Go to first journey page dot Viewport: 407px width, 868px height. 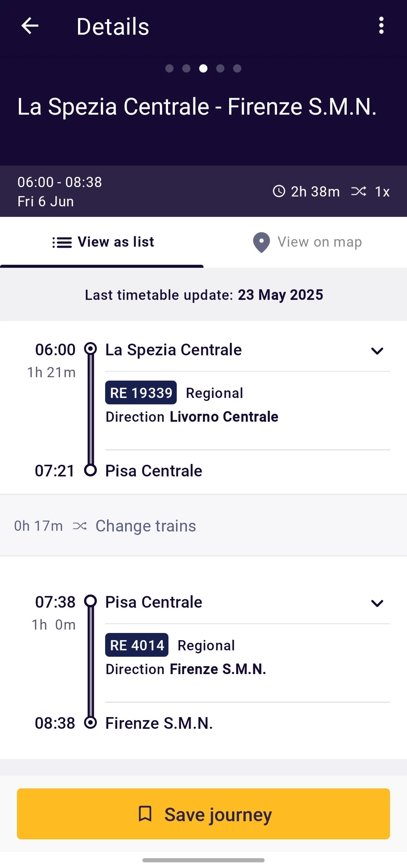click(170, 68)
